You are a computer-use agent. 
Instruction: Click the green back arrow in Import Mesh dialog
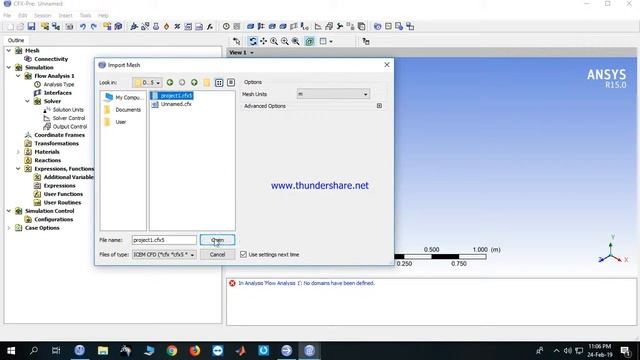pos(170,82)
